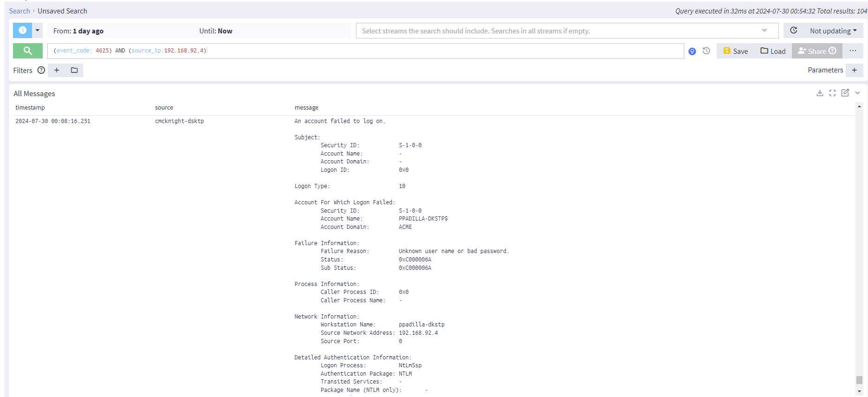The height and width of the screenshot is (397, 868).
Task: Load a filter via the Filters folder icon
Action: (74, 70)
